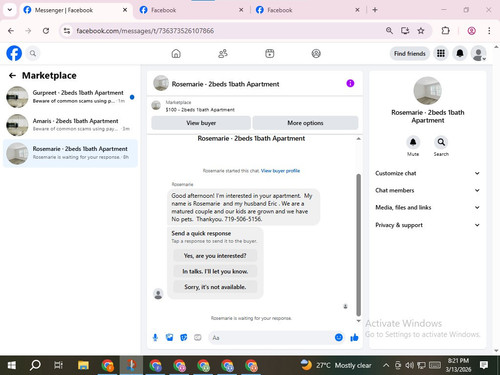This screenshot has height=375, width=500.
Task: Open the Gurpreet apartment conversation
Action: click(70, 97)
